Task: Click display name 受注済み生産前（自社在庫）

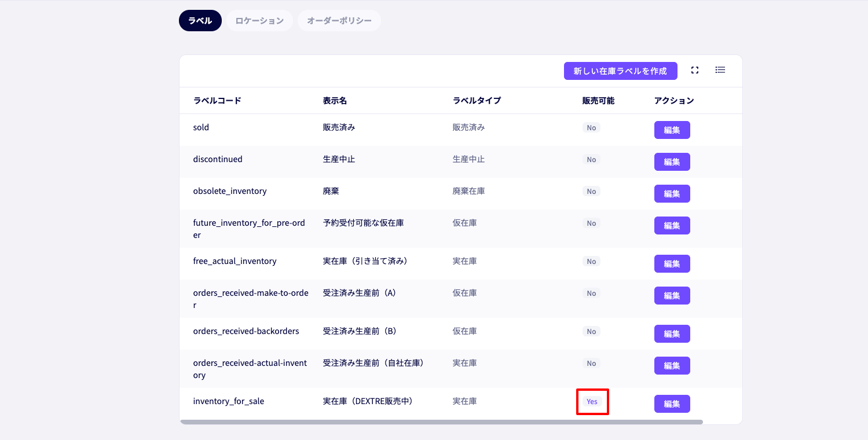Action: point(375,363)
